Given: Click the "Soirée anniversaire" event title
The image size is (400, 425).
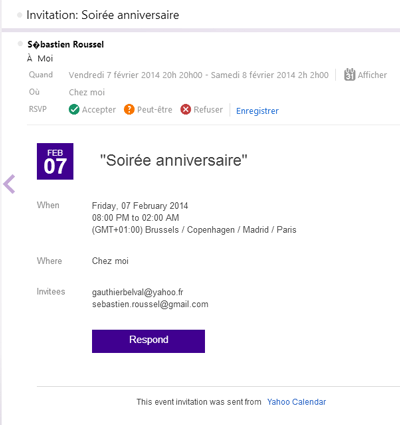Looking at the screenshot, I should 174,160.
